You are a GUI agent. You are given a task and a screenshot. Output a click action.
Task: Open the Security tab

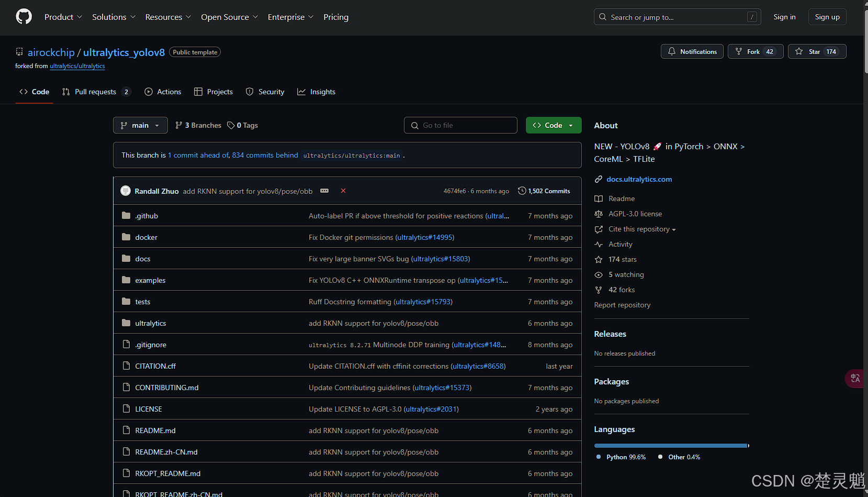pos(265,92)
